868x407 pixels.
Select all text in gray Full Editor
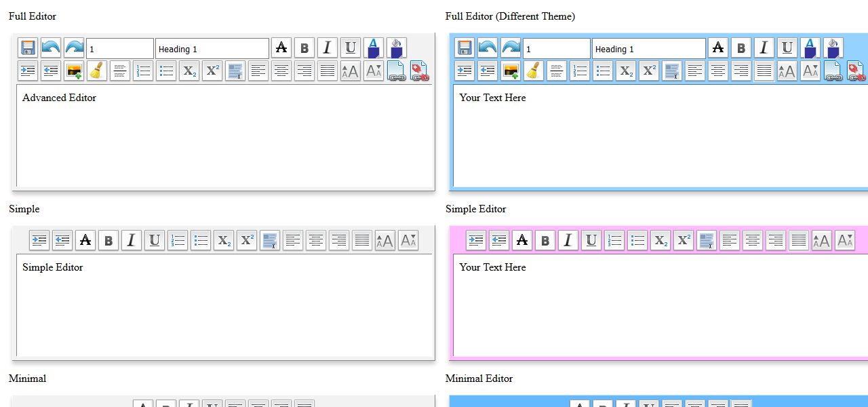click(235, 71)
